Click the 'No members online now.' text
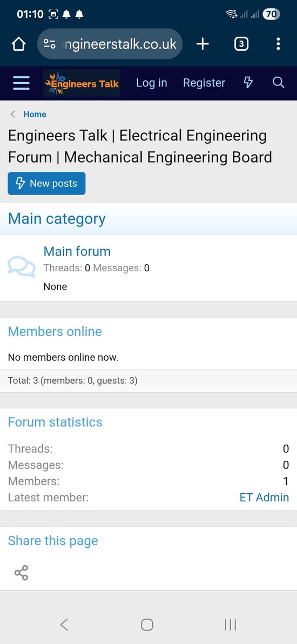This screenshot has height=644, width=297. click(63, 357)
